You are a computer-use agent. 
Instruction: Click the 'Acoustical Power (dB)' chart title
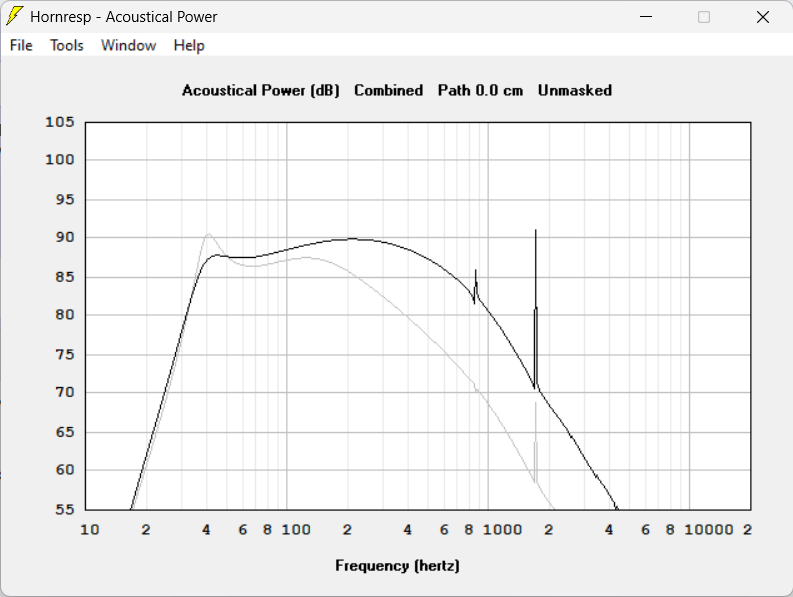[260, 91]
